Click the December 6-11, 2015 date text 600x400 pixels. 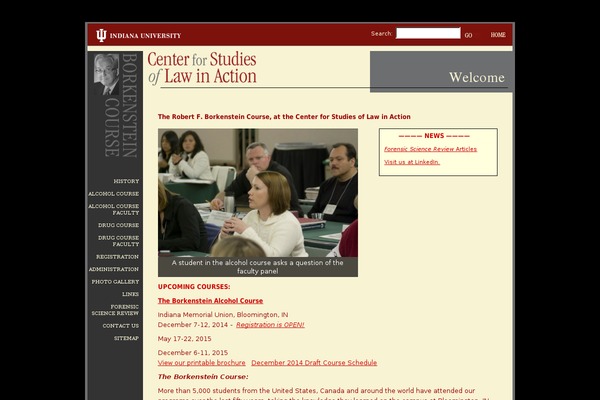point(193,353)
